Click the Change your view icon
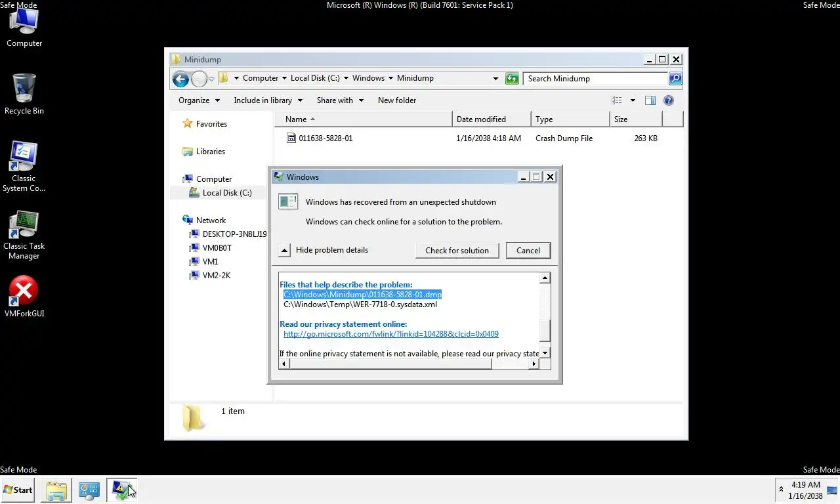Viewport: 840px width, 504px height. 617,100
